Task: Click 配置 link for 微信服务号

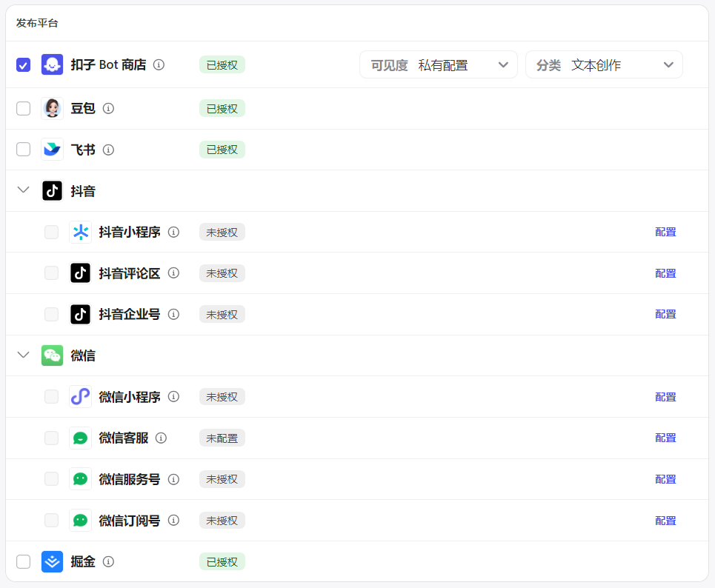Action: point(665,479)
